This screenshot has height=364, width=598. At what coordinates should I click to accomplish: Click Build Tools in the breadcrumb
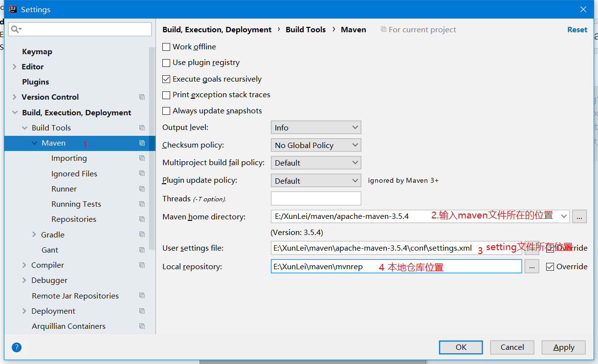(306, 29)
